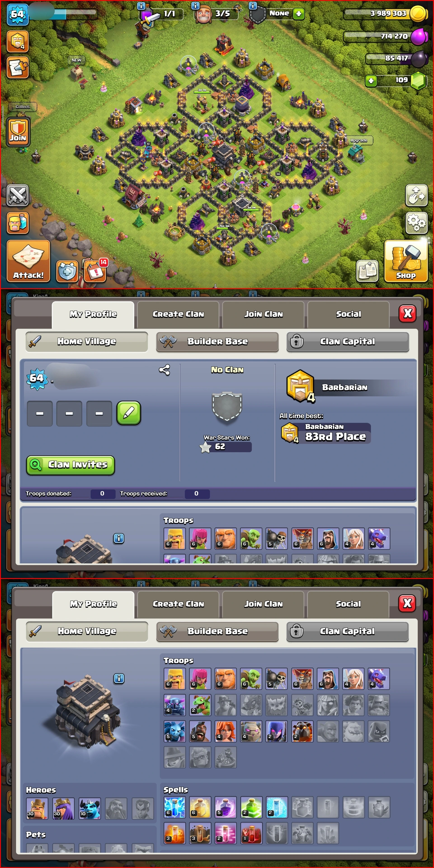Click the clan Join shield button
434x868 pixels.
point(18,132)
